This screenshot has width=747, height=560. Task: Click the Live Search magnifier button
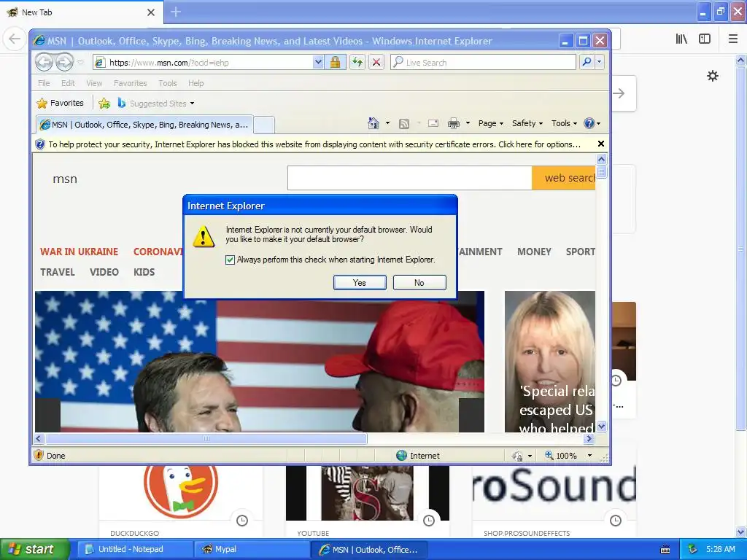587,62
